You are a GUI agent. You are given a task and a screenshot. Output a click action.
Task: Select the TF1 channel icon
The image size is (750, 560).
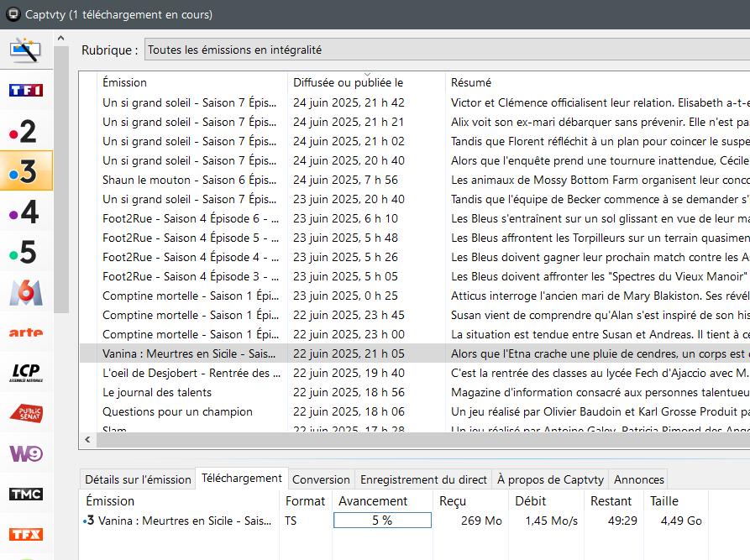pyautogui.click(x=25, y=90)
